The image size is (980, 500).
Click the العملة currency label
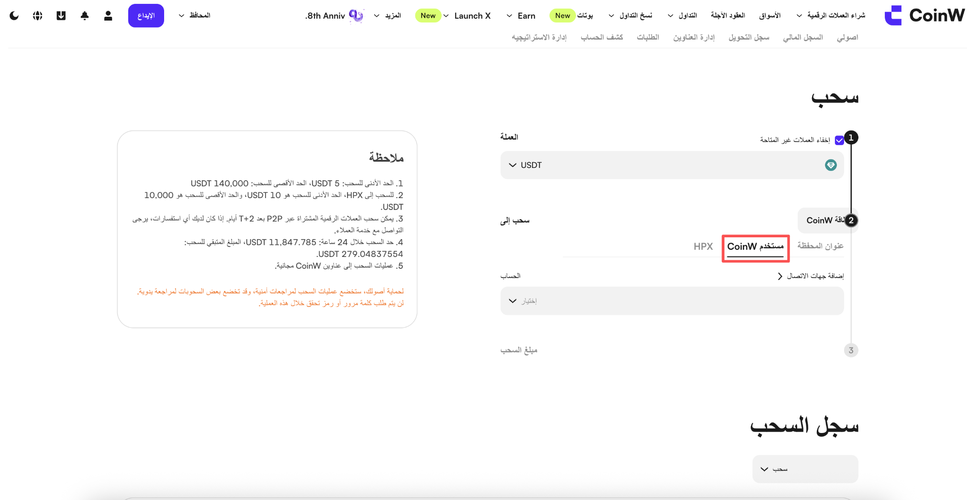(509, 137)
